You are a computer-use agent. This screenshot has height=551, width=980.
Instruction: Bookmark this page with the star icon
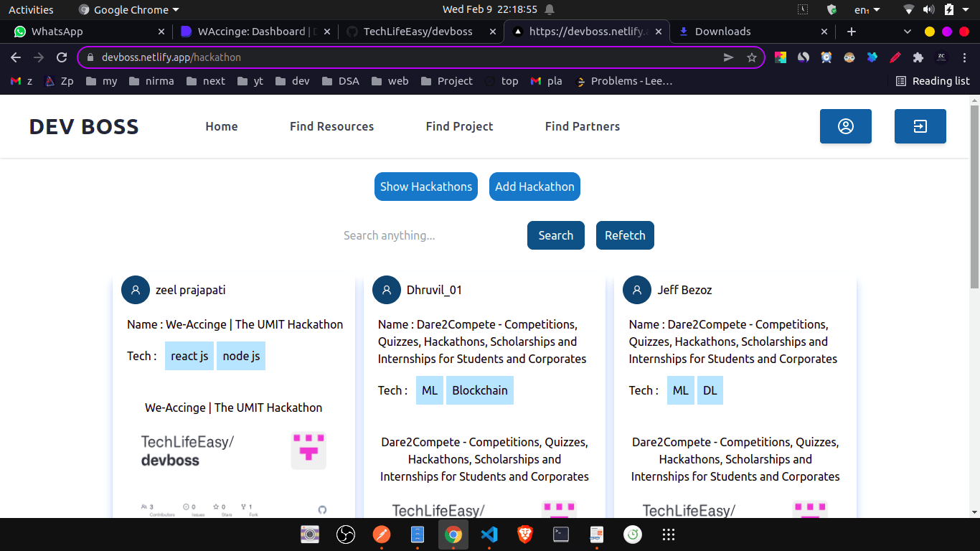752,57
